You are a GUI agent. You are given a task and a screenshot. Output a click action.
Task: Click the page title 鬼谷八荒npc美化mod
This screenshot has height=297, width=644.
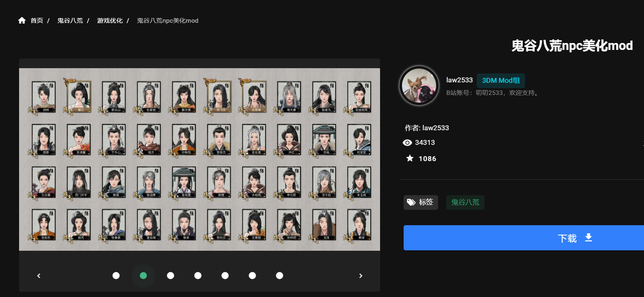pos(572,45)
